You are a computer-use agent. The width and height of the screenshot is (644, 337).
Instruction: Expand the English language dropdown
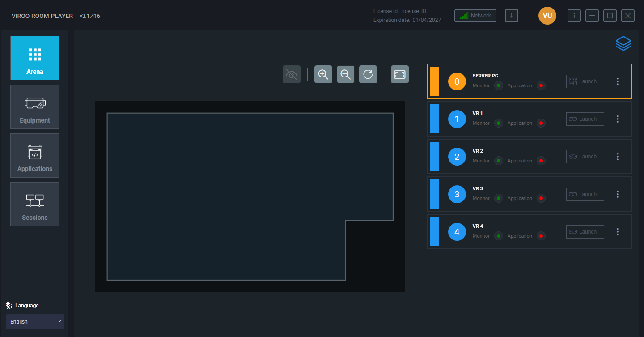(x=35, y=322)
